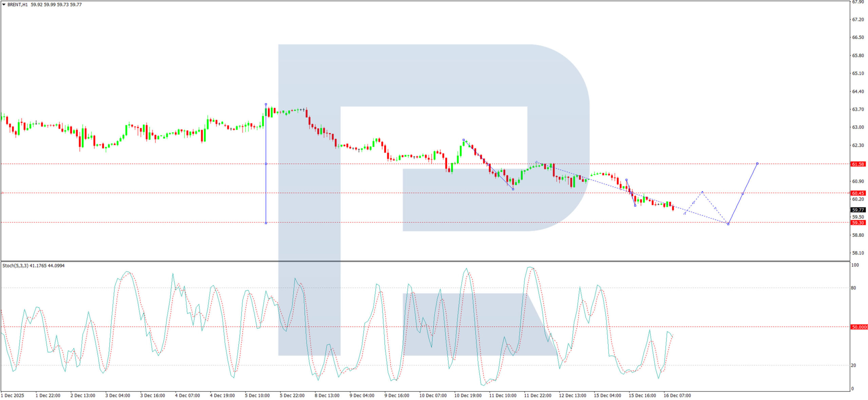Click the BRENT,H1 symbol title text
868x400 pixels.
[x=17, y=5]
